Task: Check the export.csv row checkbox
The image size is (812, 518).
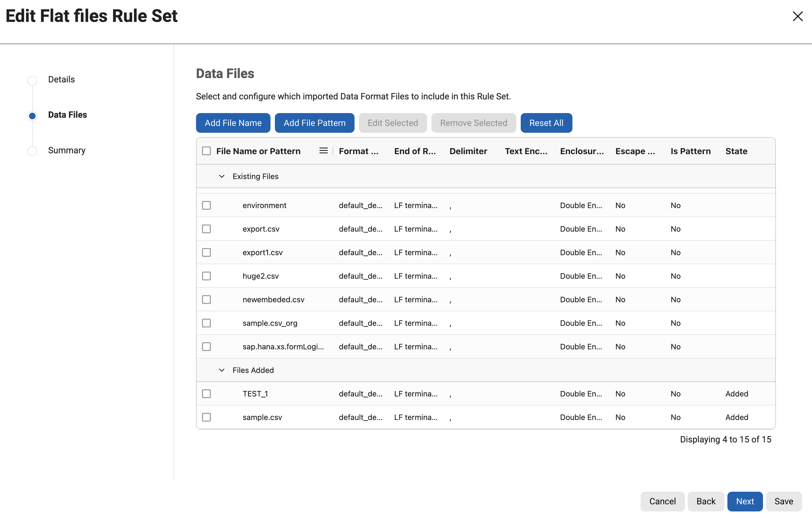Action: click(x=206, y=229)
